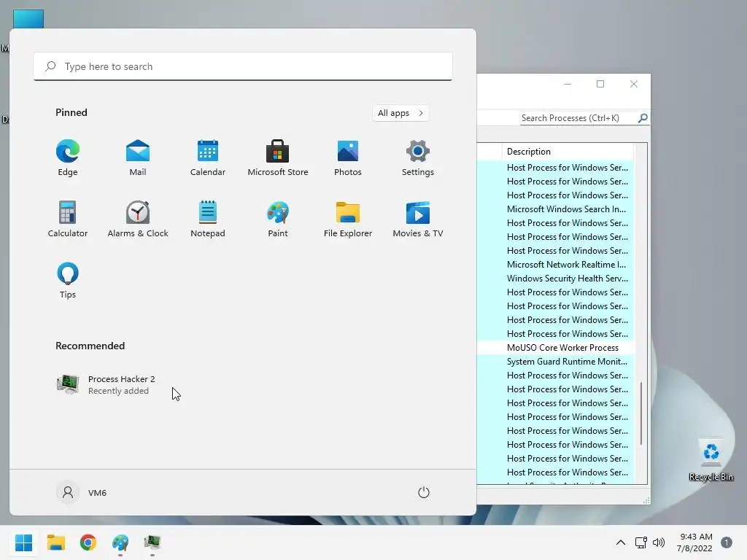
Task: Open Microsoft Store from the pinned apps
Action: [278, 158]
